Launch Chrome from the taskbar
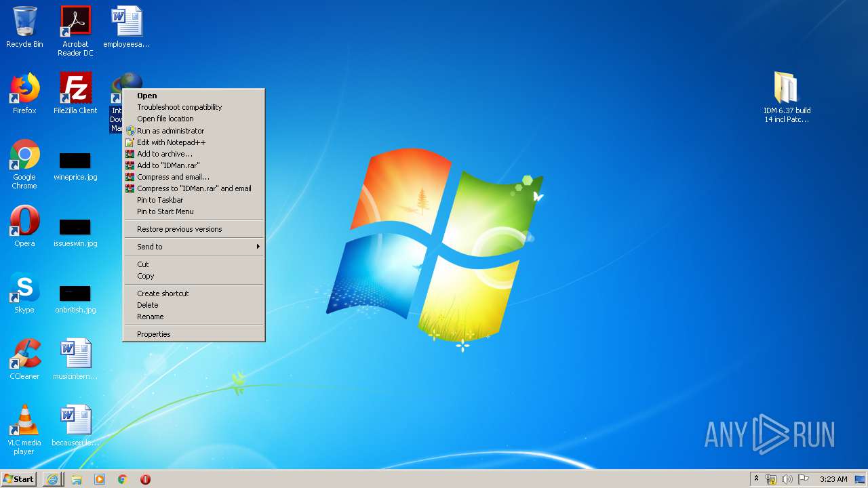This screenshot has width=868, height=488. point(123,479)
